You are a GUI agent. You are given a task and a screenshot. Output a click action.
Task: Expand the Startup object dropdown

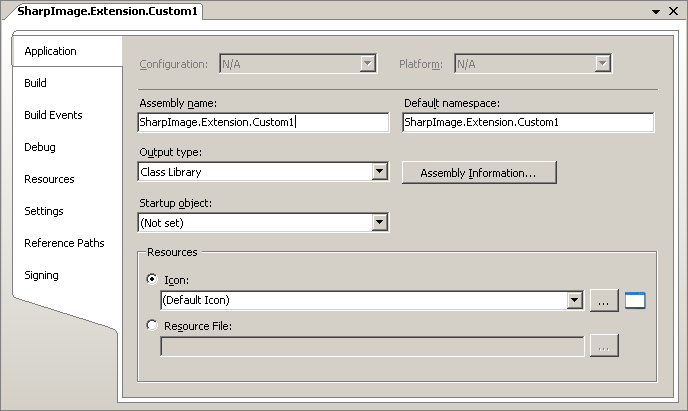click(x=379, y=223)
